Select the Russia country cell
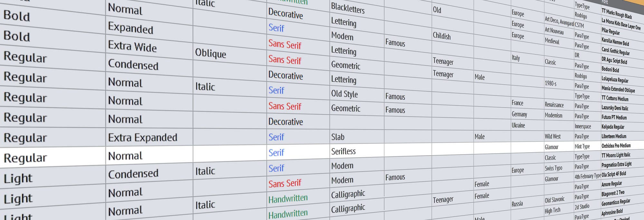644x220 pixels. point(517,204)
